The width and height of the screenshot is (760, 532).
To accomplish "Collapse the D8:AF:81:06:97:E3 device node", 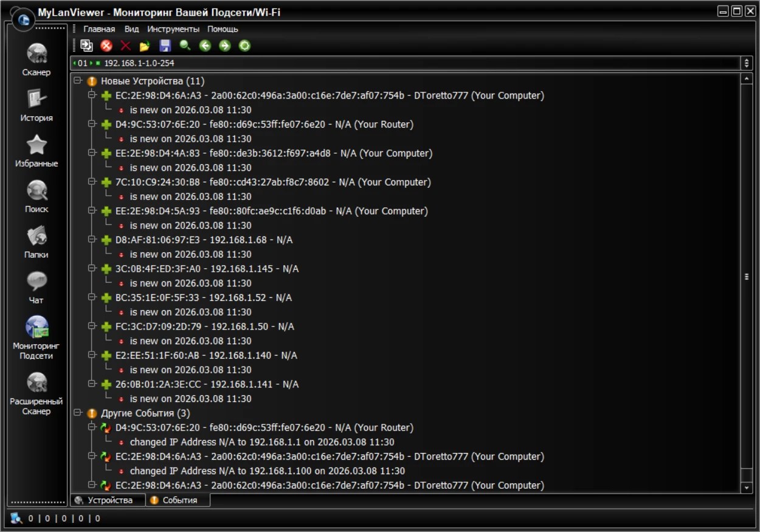I will tap(92, 240).
